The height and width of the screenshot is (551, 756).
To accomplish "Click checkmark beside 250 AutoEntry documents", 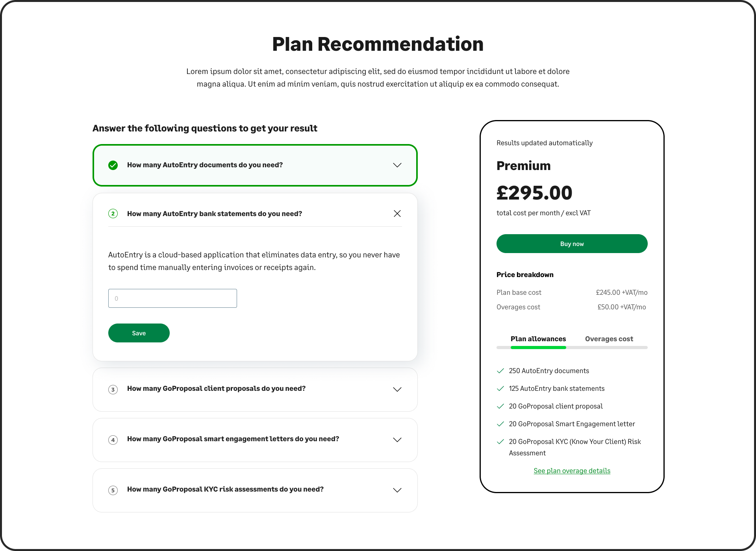I will click(x=500, y=371).
